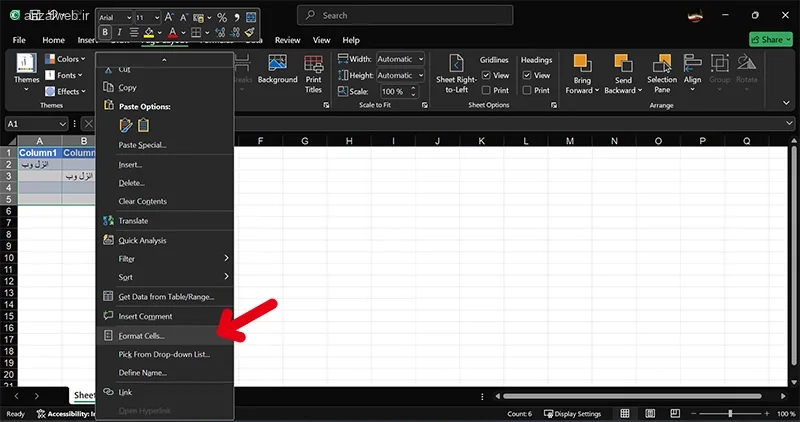Image resolution: width=800 pixels, height=422 pixels.
Task: Switch to Page Break Preview in status bar
Action: [x=675, y=413]
